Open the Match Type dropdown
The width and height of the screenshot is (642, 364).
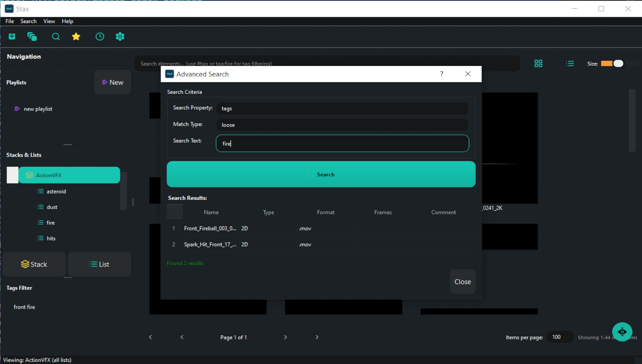click(x=342, y=125)
